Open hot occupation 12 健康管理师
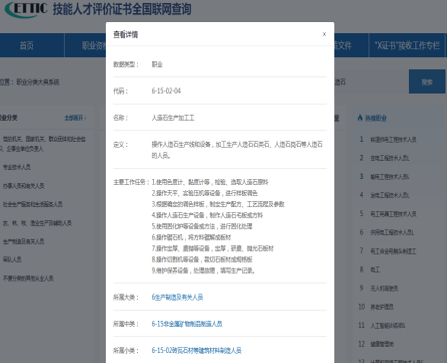The width and height of the screenshot is (447, 363). (x=382, y=344)
